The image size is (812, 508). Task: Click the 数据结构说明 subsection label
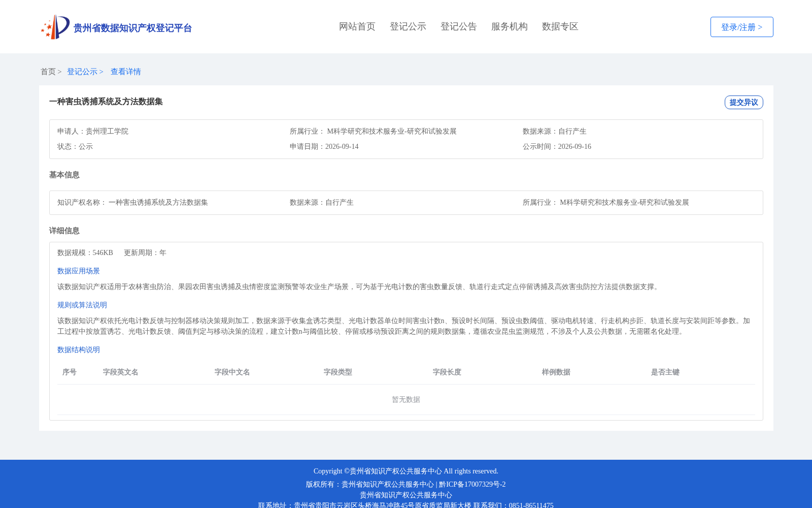[x=79, y=350]
